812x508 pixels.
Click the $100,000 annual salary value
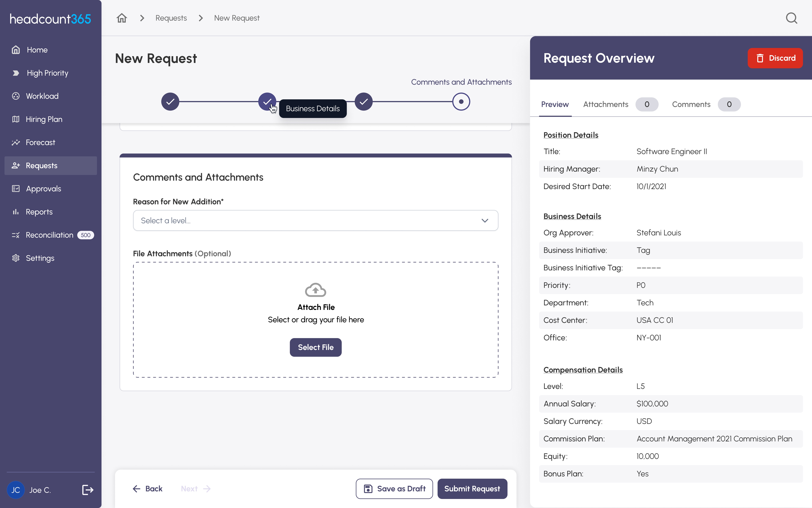click(x=652, y=404)
